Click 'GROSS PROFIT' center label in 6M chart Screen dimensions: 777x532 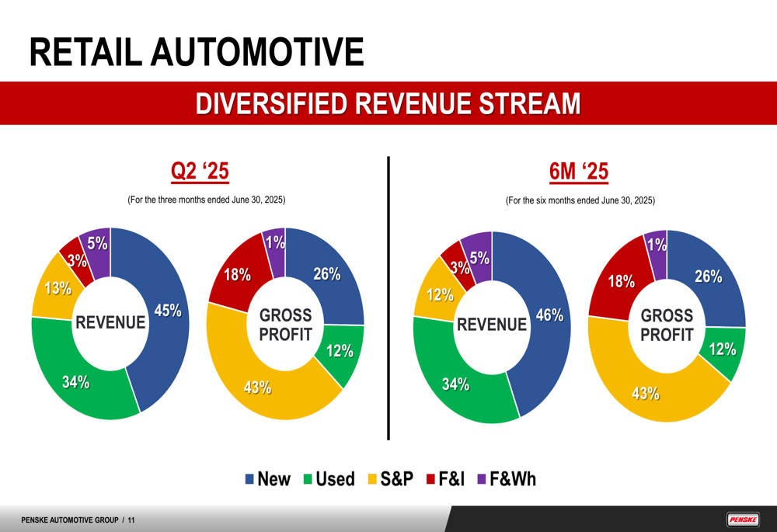(667, 325)
